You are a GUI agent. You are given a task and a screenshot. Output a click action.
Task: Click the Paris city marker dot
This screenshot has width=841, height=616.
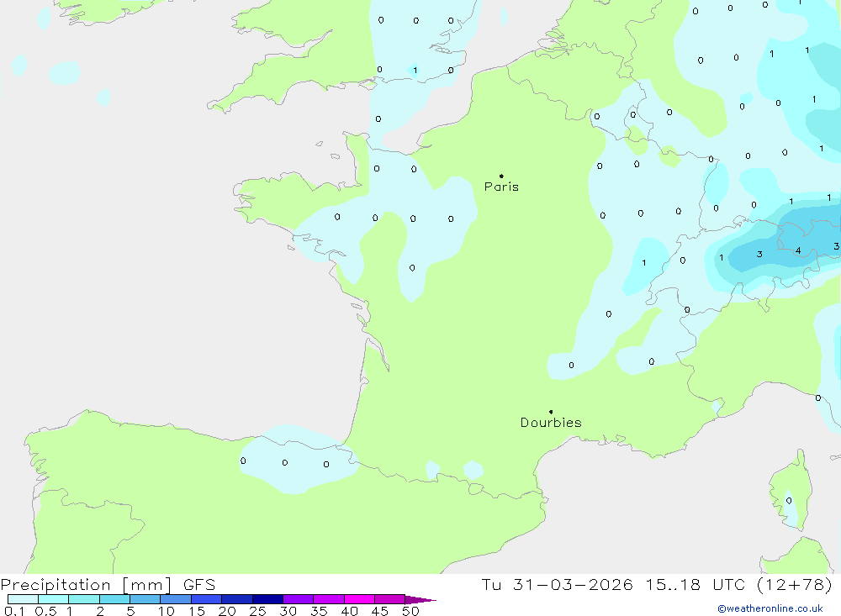pos(501,176)
